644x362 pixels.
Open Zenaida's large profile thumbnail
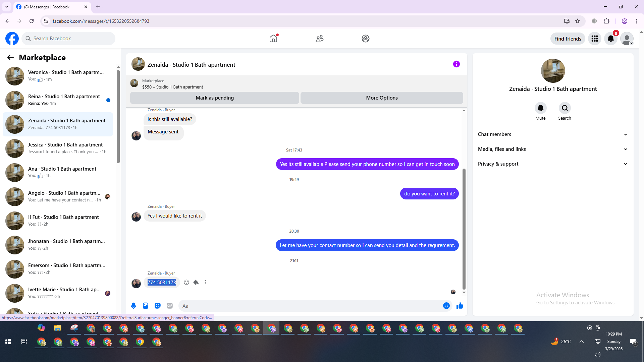pyautogui.click(x=553, y=71)
